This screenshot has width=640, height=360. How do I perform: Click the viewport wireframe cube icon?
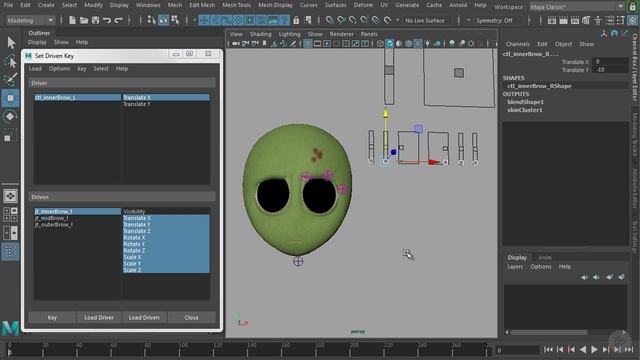coord(380,43)
